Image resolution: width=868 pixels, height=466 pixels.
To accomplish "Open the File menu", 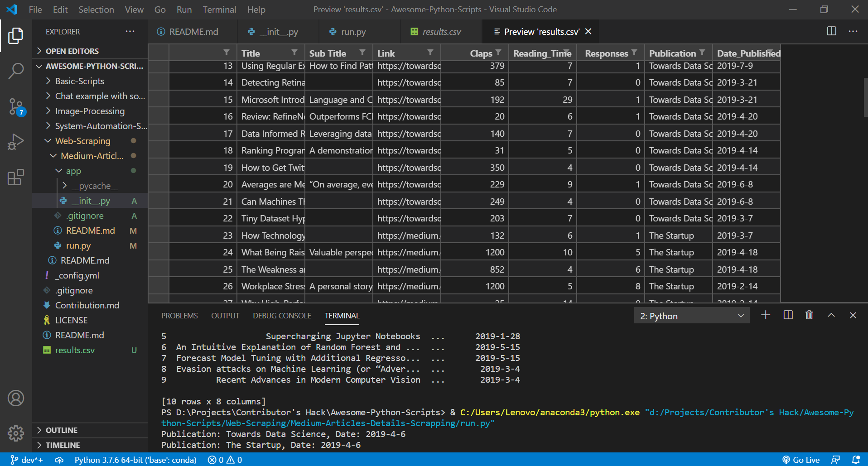I will click(35, 10).
